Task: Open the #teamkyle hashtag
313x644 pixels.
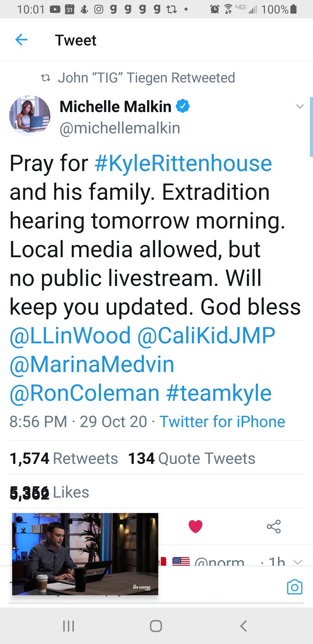Action: 219,393
